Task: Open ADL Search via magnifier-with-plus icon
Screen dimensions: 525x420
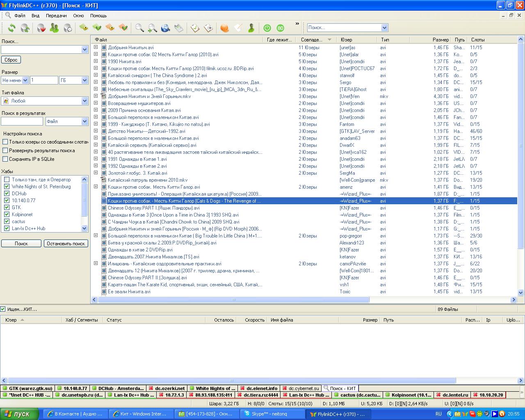Action: pos(153,28)
